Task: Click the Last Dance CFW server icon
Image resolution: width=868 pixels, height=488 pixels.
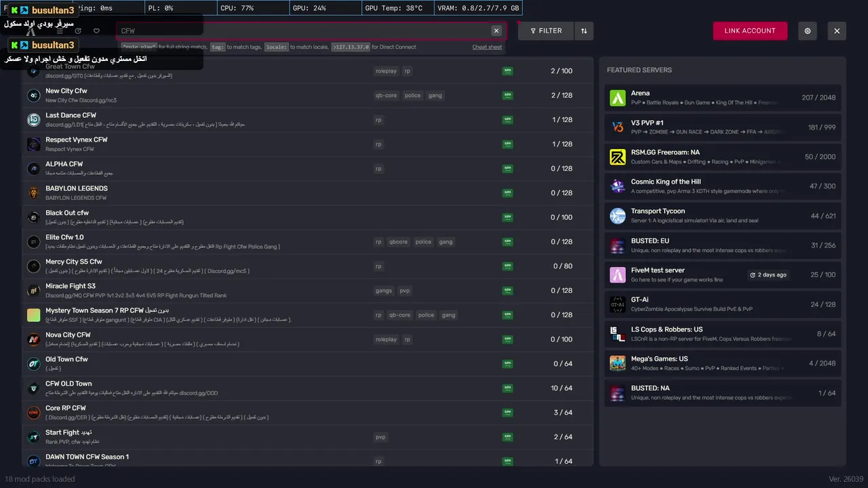Action: 33,120
